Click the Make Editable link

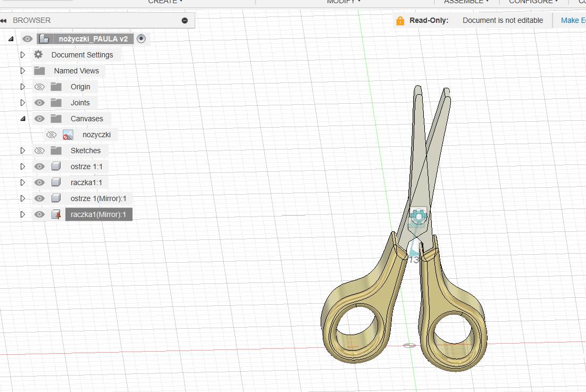coord(573,21)
